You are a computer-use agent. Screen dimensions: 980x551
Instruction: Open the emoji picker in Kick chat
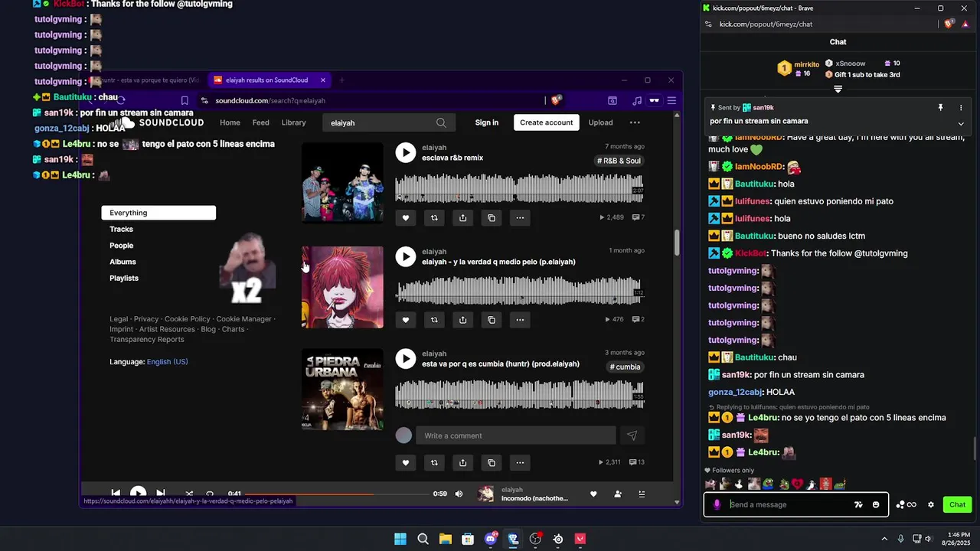click(x=876, y=504)
